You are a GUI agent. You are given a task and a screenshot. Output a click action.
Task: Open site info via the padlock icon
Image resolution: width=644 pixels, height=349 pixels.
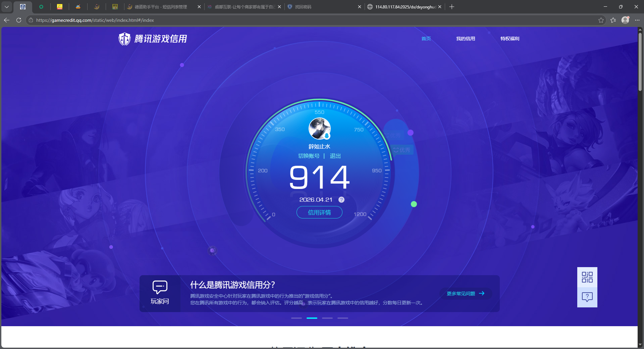[x=30, y=20]
